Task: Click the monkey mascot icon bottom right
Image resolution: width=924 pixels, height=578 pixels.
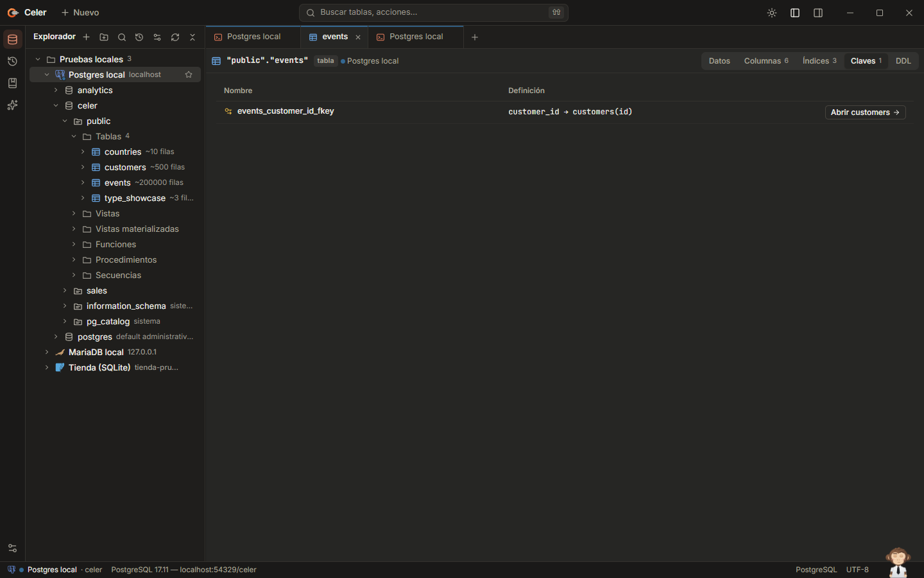Action: pos(898,561)
